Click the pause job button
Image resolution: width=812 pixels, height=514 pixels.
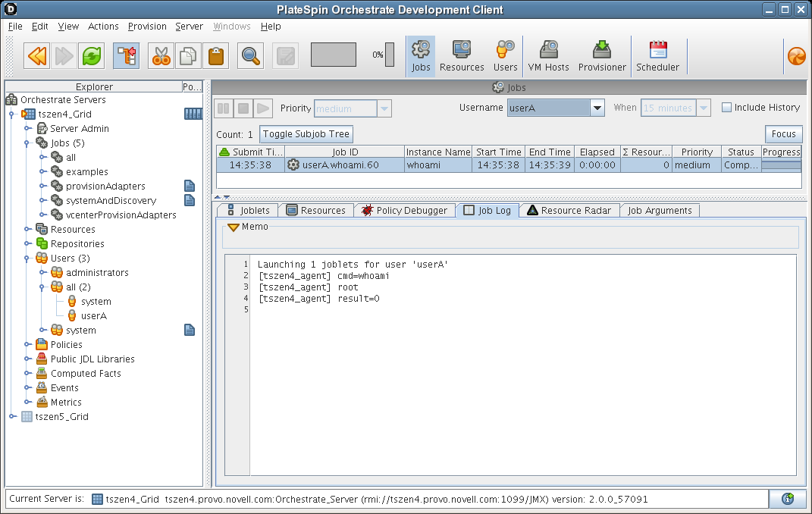pyautogui.click(x=224, y=108)
